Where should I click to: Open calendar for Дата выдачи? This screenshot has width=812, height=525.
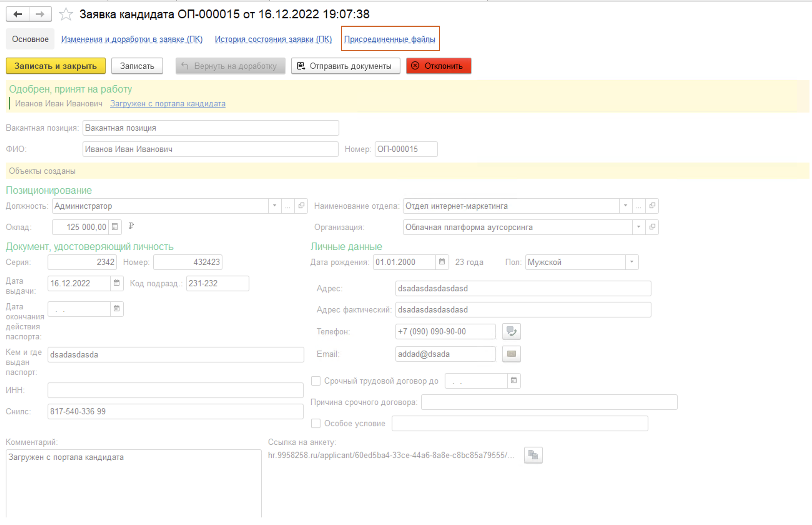pyautogui.click(x=116, y=283)
